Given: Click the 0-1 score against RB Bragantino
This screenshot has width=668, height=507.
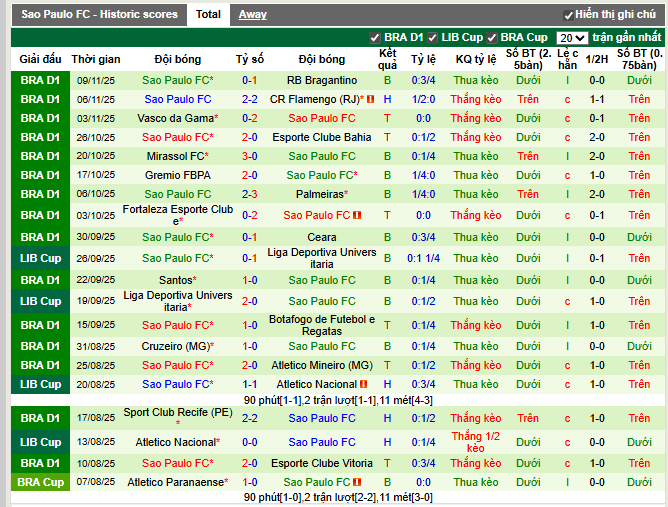Looking at the screenshot, I should tap(249, 80).
